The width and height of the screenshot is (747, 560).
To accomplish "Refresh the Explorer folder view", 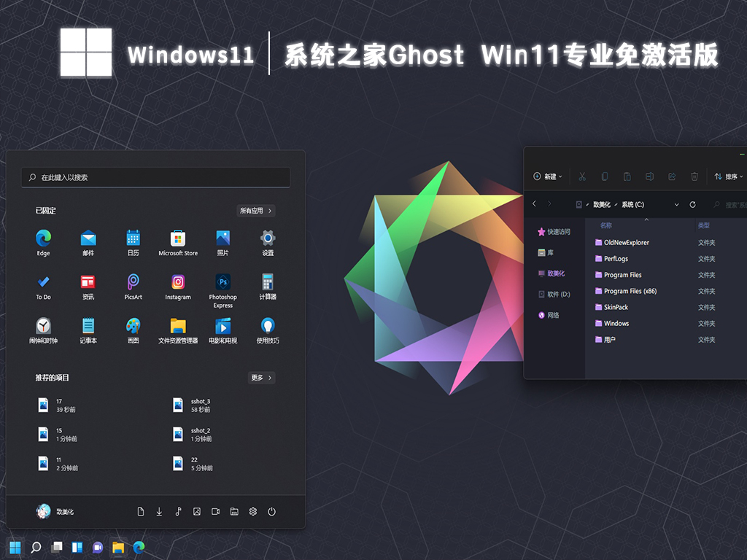I will 693,205.
